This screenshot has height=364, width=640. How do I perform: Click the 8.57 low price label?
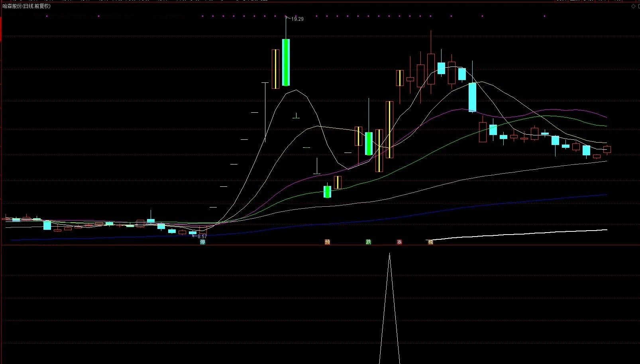pyautogui.click(x=202, y=236)
